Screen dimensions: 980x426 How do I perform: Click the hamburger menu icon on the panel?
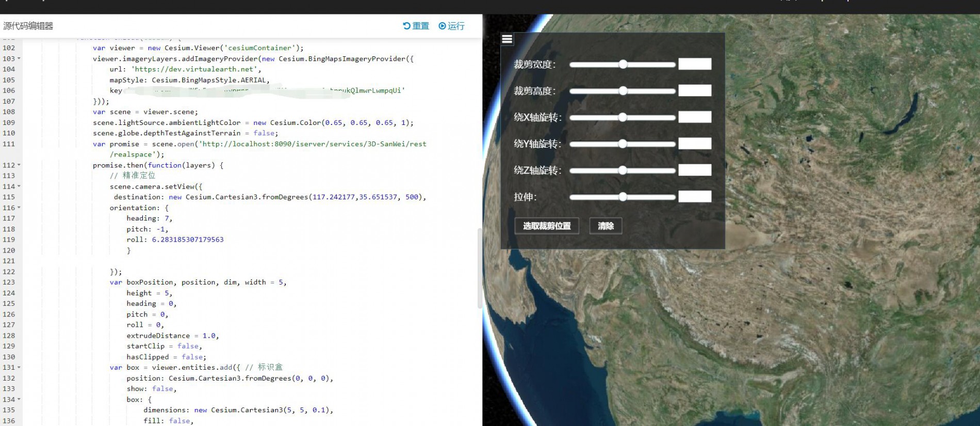[507, 39]
